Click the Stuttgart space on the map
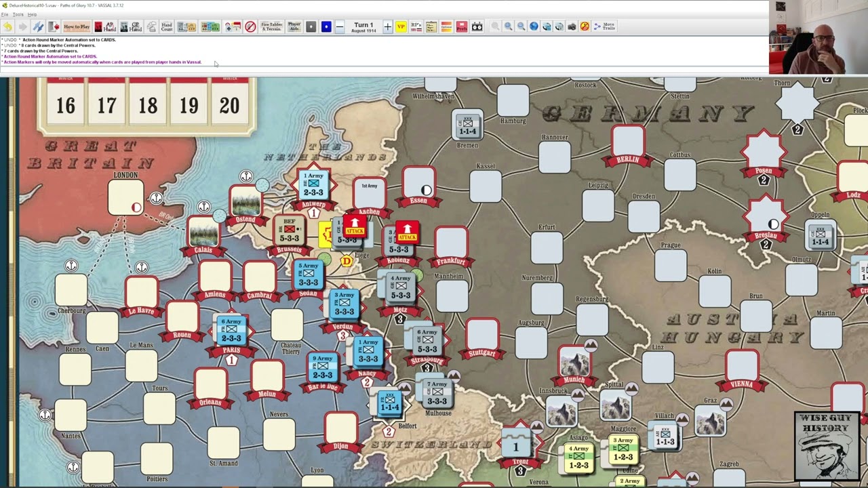 pyautogui.click(x=483, y=335)
